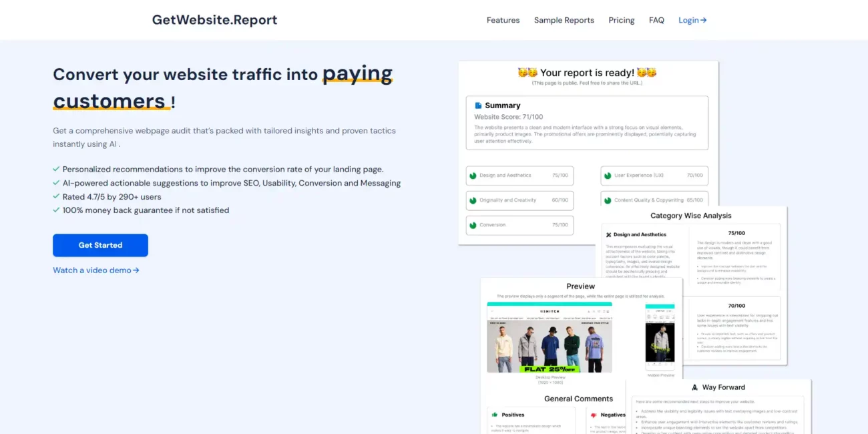
Task: Click 60/100 score for Originality and Creativity
Action: [x=560, y=200]
